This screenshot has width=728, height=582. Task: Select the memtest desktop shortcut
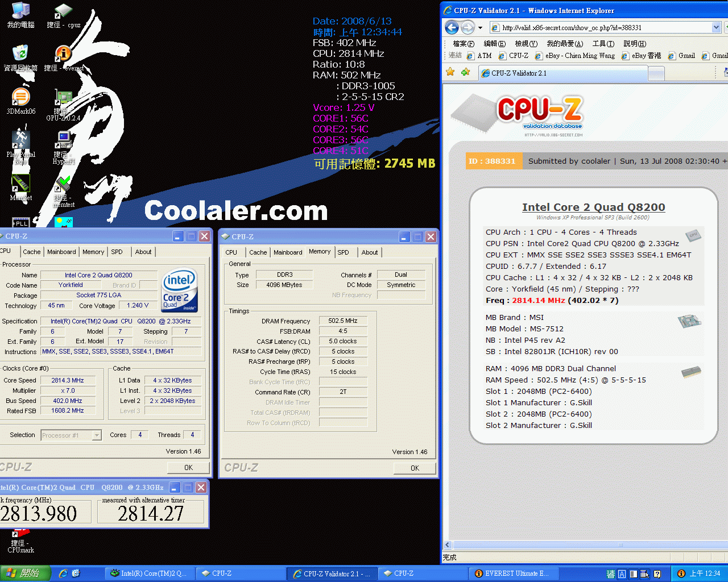point(64,192)
